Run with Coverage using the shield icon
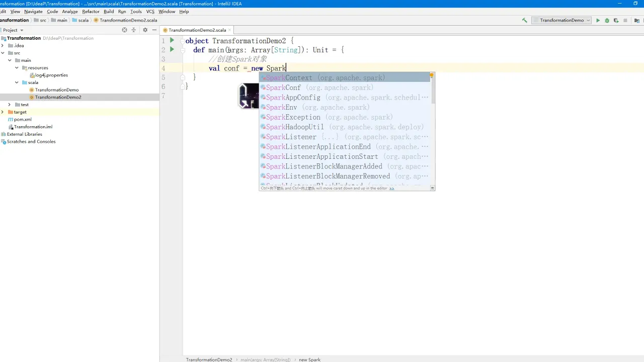Screen dimensions: 644x362 pos(616,21)
